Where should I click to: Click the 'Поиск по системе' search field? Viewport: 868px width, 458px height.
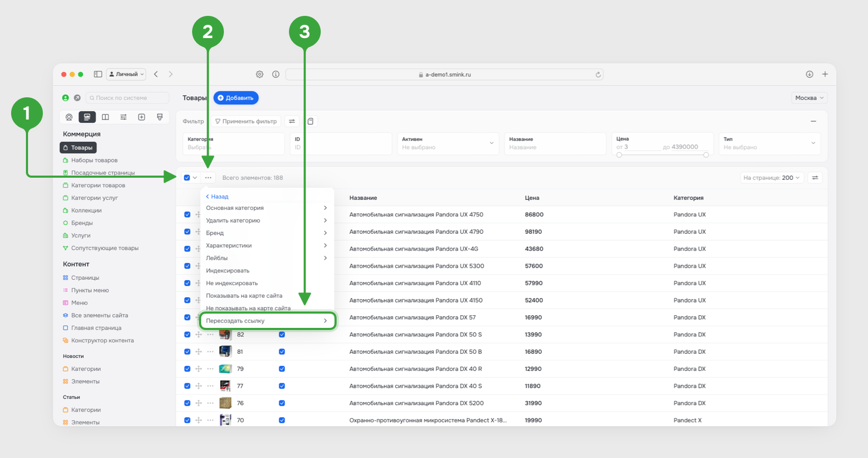[128, 98]
